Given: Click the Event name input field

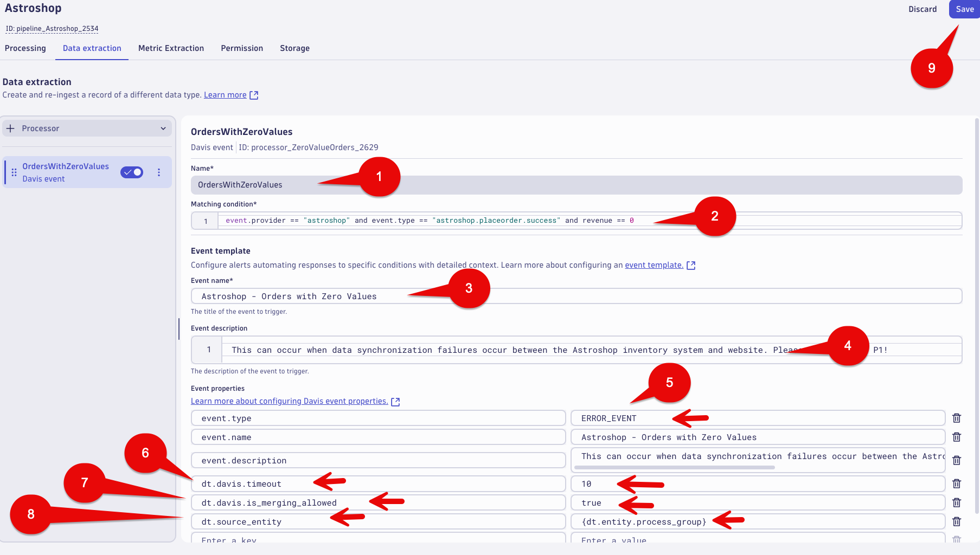Looking at the screenshot, I should pos(577,296).
